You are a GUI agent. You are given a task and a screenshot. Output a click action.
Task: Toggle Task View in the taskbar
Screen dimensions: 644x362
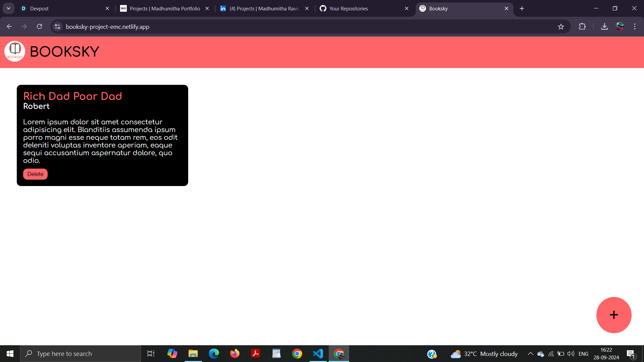click(x=151, y=353)
